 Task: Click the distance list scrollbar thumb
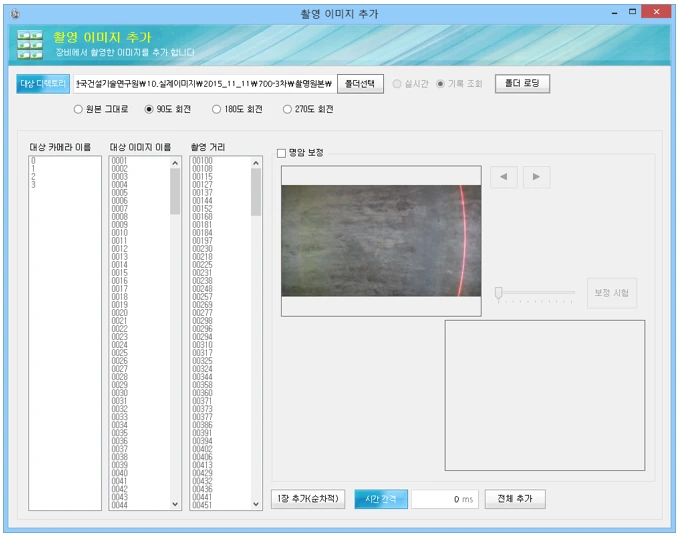click(256, 192)
